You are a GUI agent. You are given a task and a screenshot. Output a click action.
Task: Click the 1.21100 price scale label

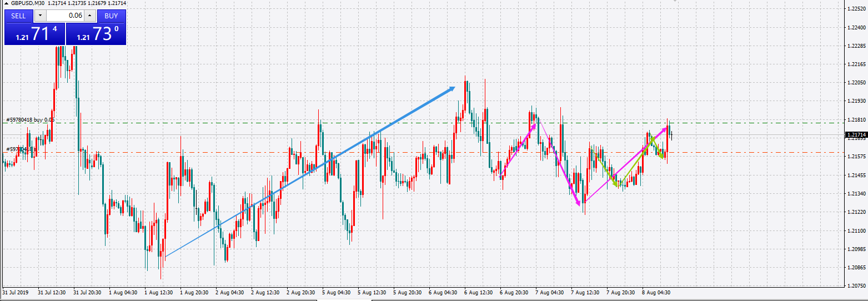(x=857, y=230)
